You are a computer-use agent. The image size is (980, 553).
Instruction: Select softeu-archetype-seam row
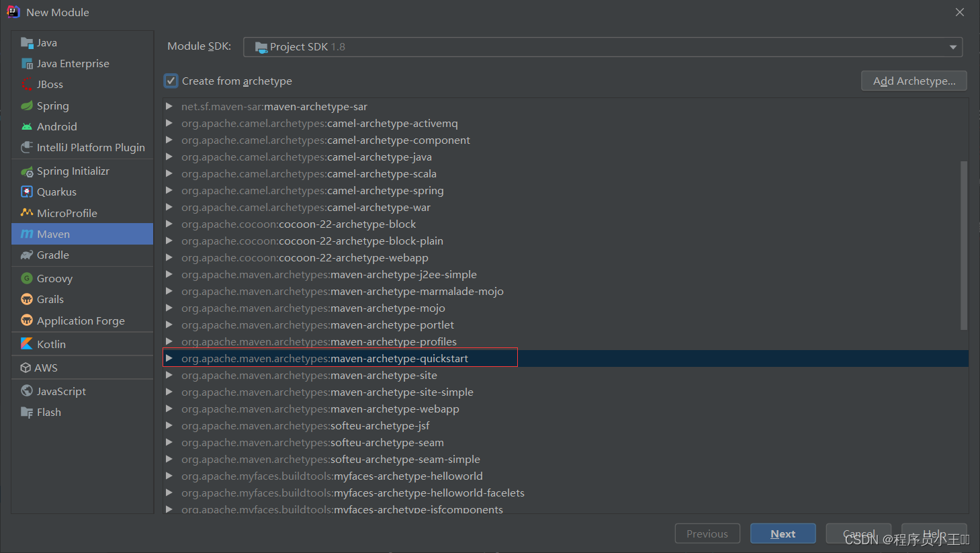tap(566, 443)
